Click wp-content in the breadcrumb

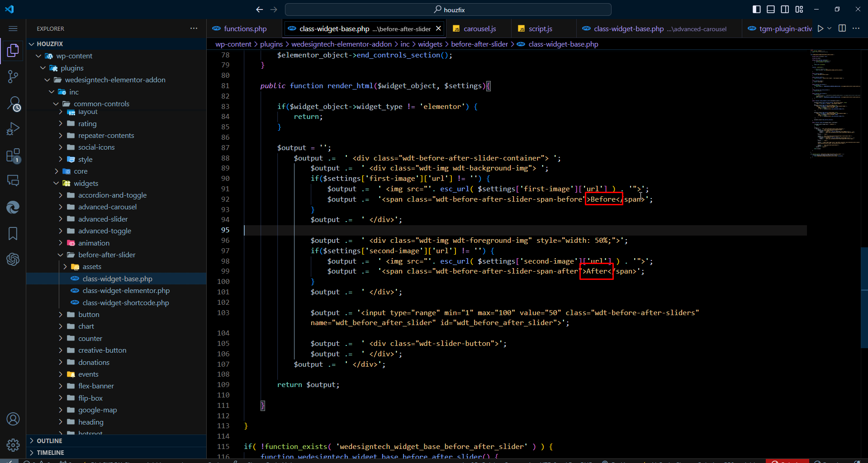tap(233, 44)
